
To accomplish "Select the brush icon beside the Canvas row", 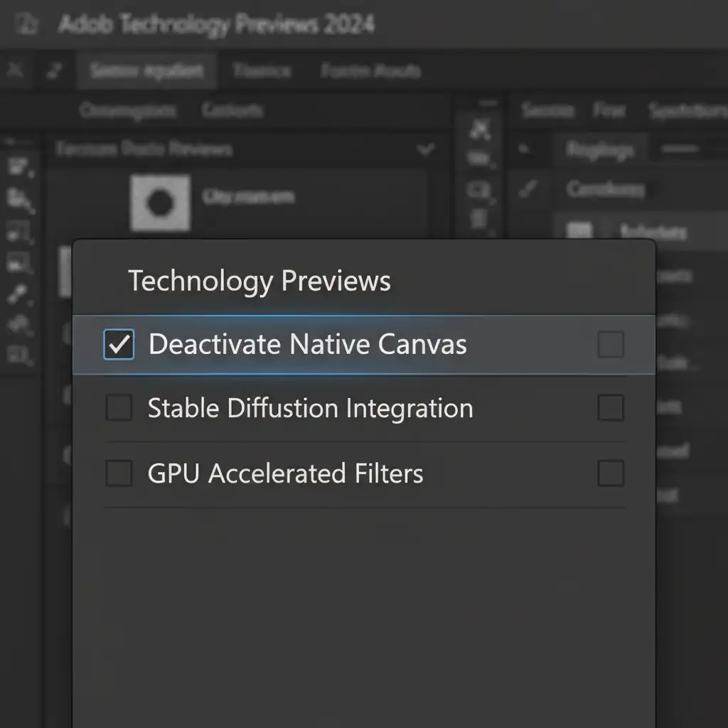I will [x=527, y=190].
